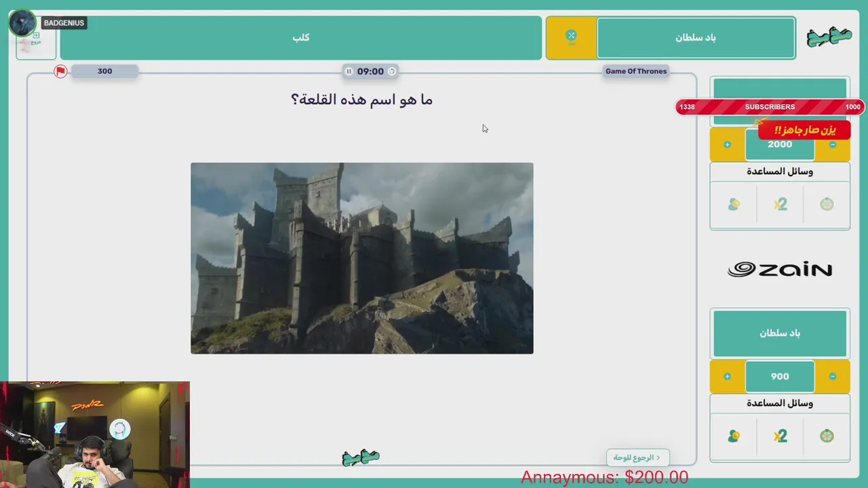The image size is (868, 488).
Task: Decrease the 900 team score with minus
Action: [833, 376]
